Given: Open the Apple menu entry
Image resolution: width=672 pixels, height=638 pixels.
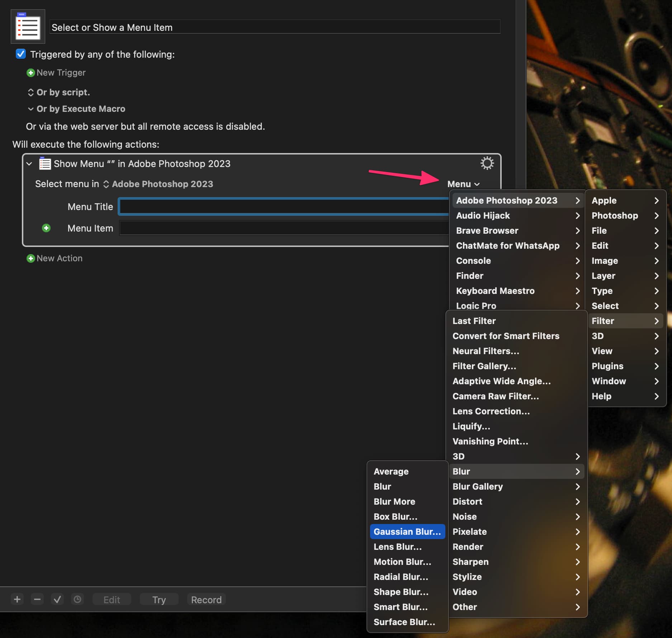Looking at the screenshot, I should 625,200.
